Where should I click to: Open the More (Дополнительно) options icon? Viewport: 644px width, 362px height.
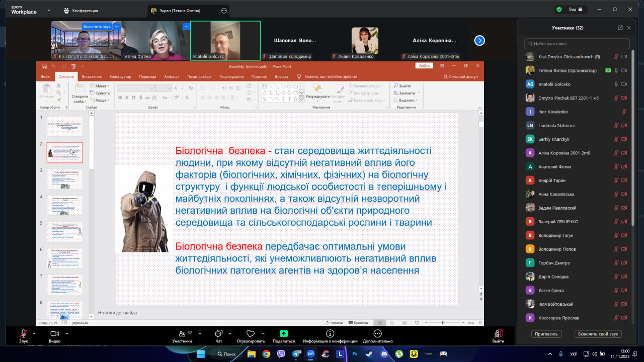tap(377, 333)
